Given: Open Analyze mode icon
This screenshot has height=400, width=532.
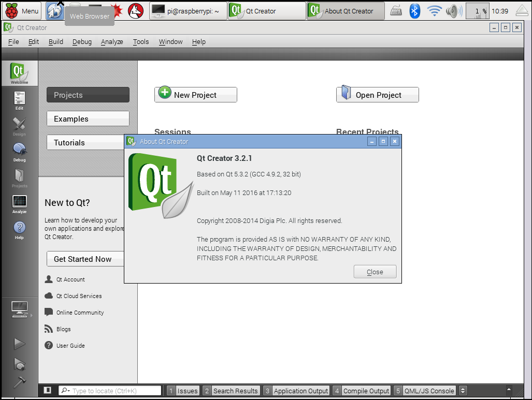Looking at the screenshot, I should (19, 204).
